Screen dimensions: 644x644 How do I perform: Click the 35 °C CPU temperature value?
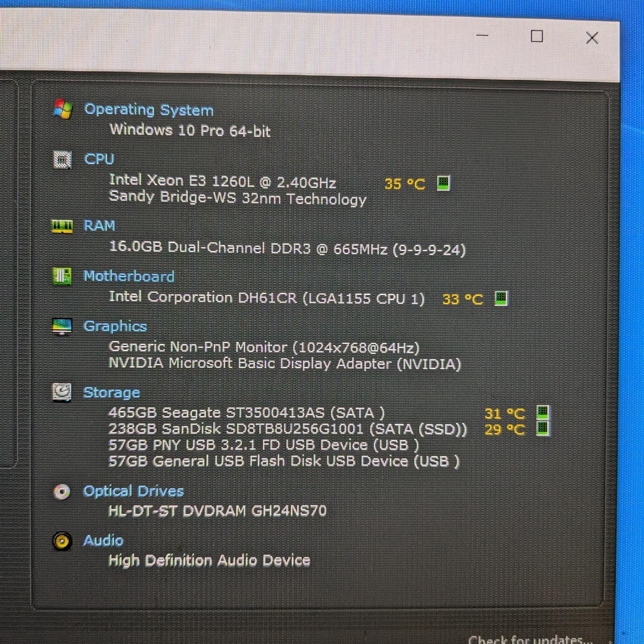coord(405,184)
